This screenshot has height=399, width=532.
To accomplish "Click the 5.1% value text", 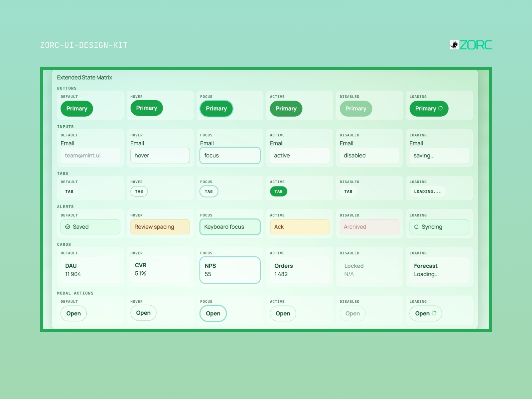I will click(x=141, y=274).
